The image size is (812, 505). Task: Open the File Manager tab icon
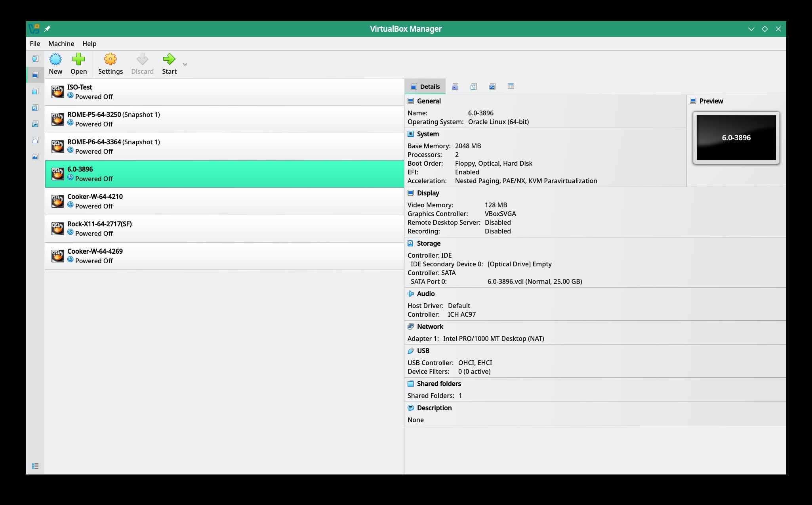(x=511, y=86)
